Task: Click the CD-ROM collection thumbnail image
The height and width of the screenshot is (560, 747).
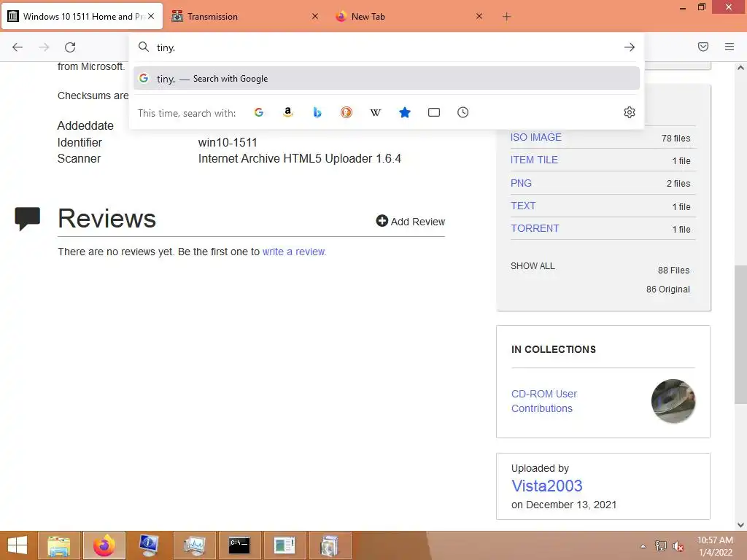Action: point(673,401)
